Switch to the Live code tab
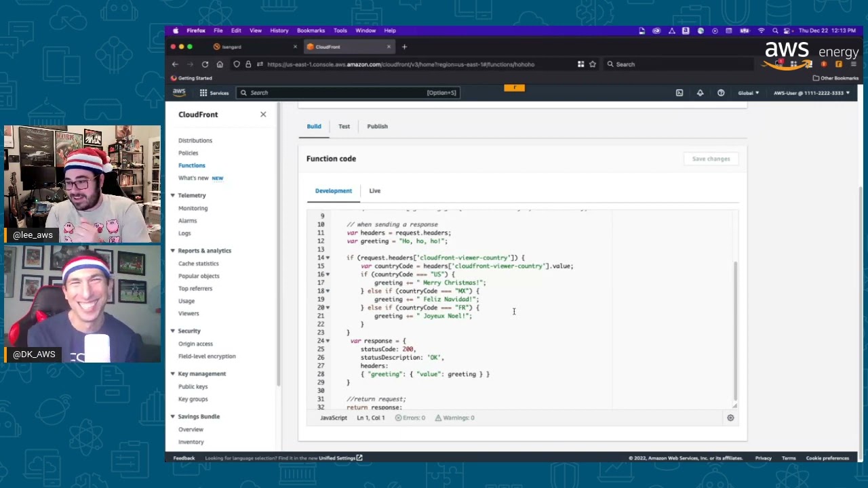The image size is (868, 488). pyautogui.click(x=374, y=191)
